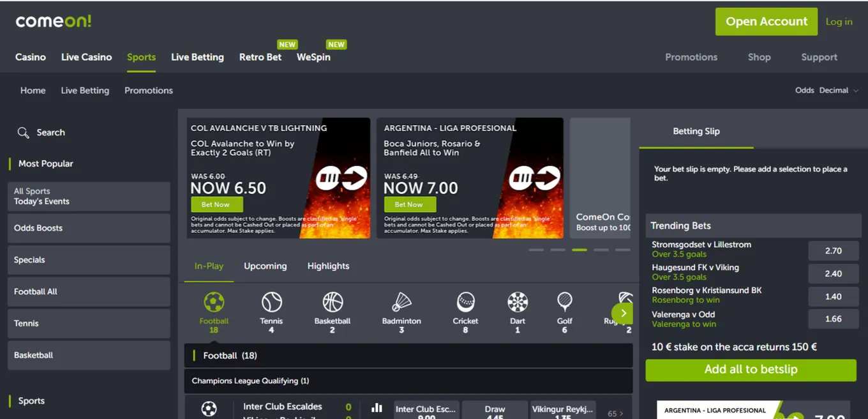Bet on Draw odds button
This screenshot has width=868, height=419.
pos(495,410)
